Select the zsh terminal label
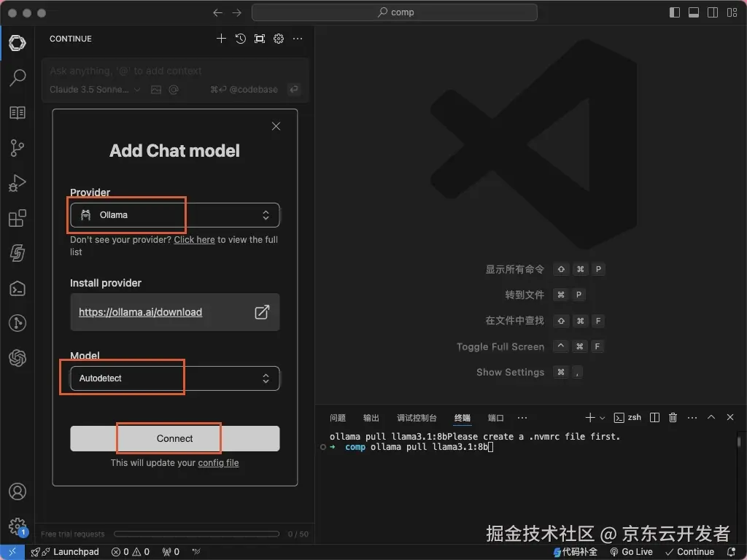Viewport: 747px width, 560px height. point(627,418)
